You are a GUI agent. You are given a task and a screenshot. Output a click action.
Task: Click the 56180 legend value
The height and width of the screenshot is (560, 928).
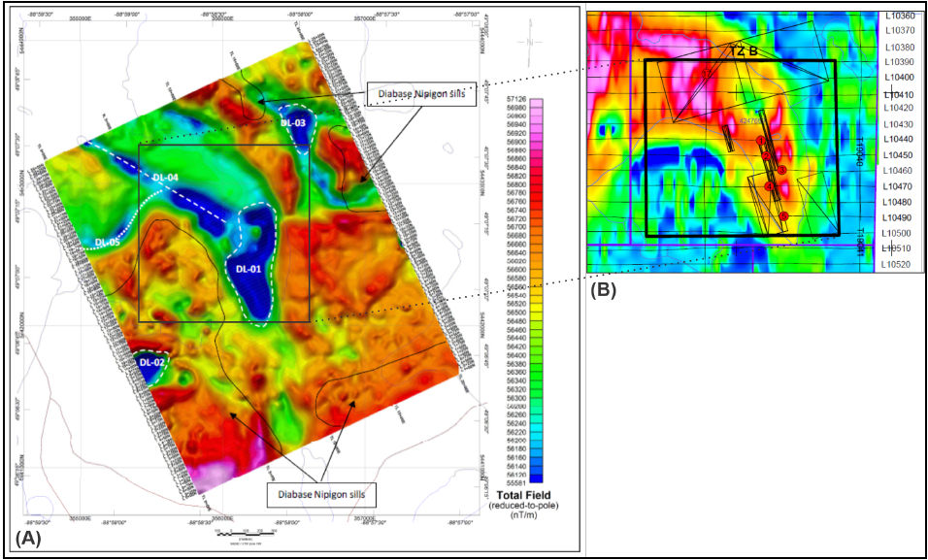(514, 449)
